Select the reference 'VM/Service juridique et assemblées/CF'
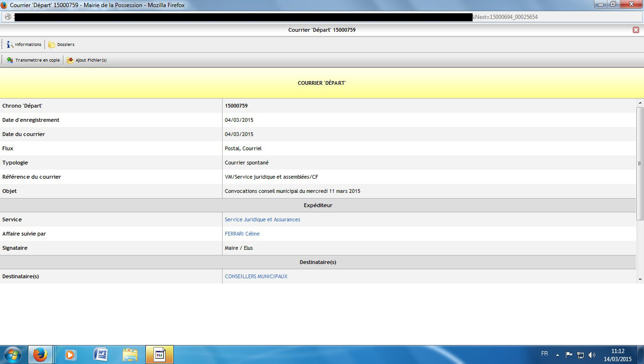This screenshot has height=364, width=644. coord(271,177)
